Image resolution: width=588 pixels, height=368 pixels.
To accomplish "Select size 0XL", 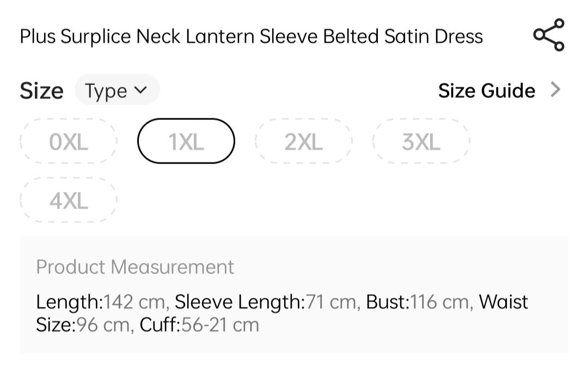I will pos(69,142).
